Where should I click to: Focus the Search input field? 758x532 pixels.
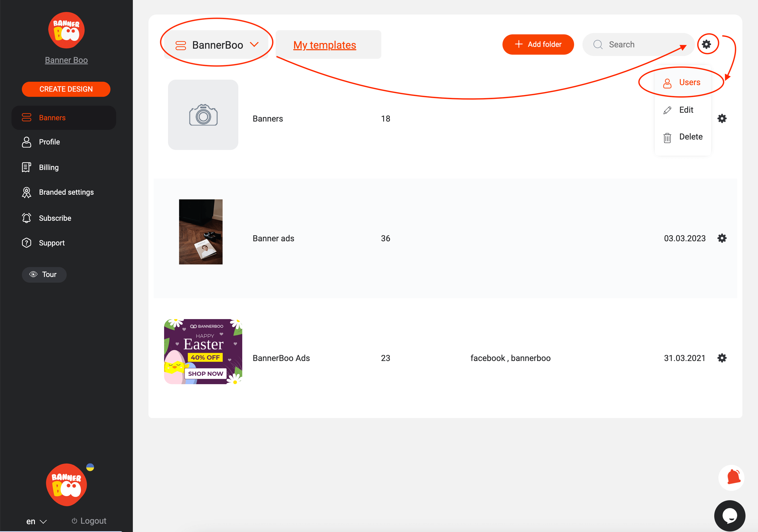pos(638,44)
